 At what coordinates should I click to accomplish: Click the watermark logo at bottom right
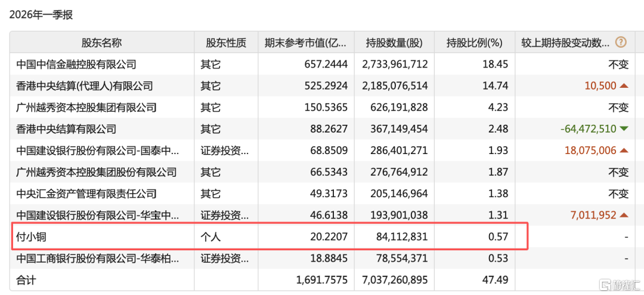point(616,284)
